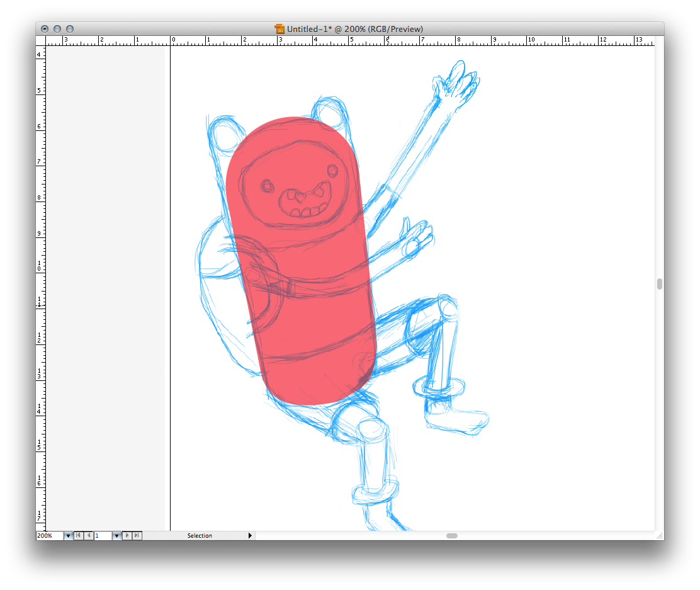Click the ruler origin corner box
The height and width of the screenshot is (590, 700).
[41, 40]
